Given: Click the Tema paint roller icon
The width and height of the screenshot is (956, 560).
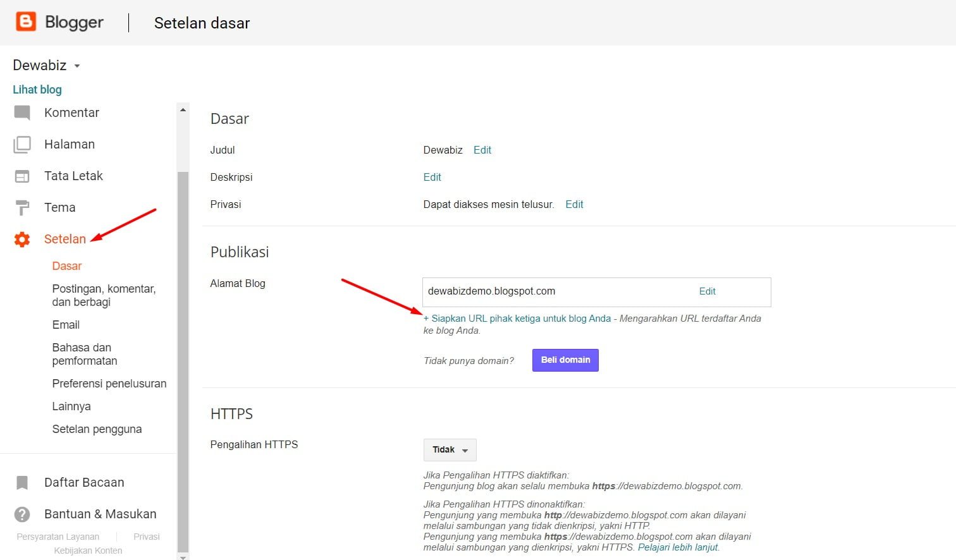Looking at the screenshot, I should (x=22, y=208).
